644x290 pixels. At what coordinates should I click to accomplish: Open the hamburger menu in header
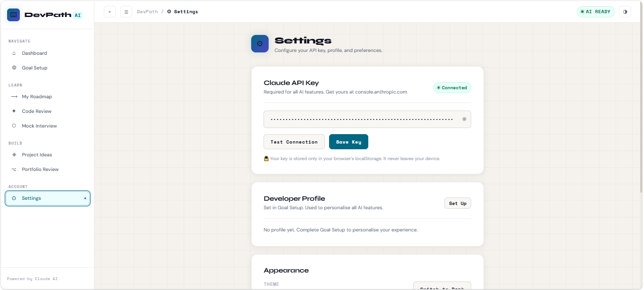click(x=126, y=11)
